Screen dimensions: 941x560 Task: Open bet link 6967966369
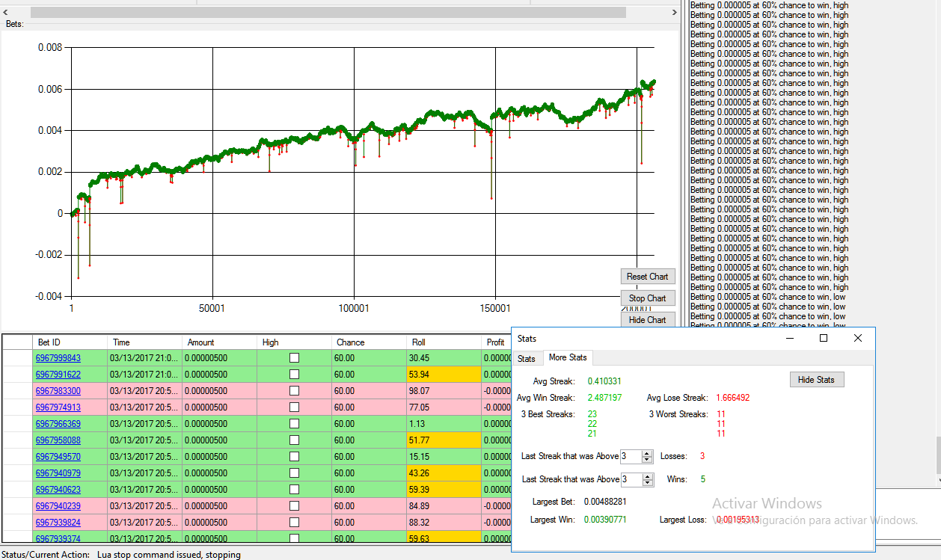point(58,424)
